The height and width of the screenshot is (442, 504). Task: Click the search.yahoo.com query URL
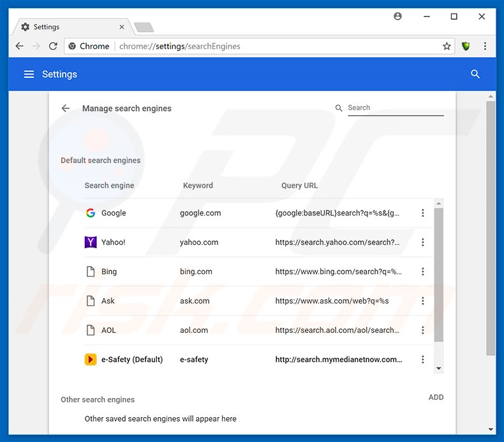click(x=337, y=242)
